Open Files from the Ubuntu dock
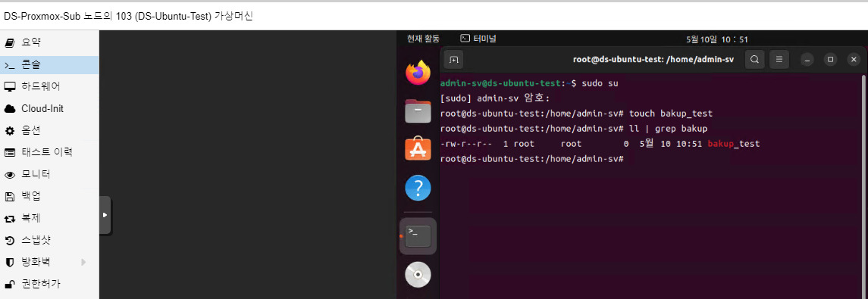Viewport: 868px width, 299px height. coord(418,111)
